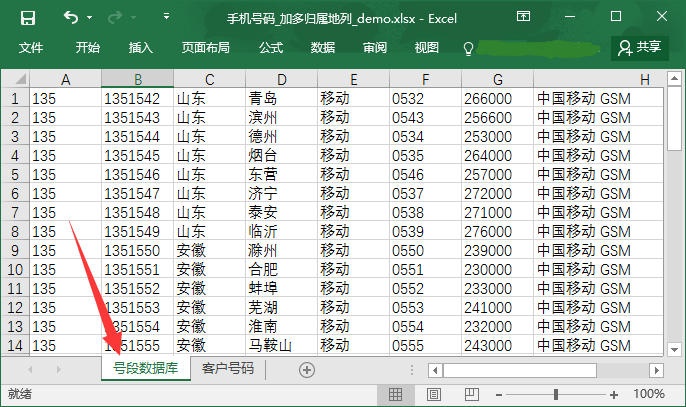Switch to the 客户号码 sheet tab
The height and width of the screenshot is (407, 686).
228,368
